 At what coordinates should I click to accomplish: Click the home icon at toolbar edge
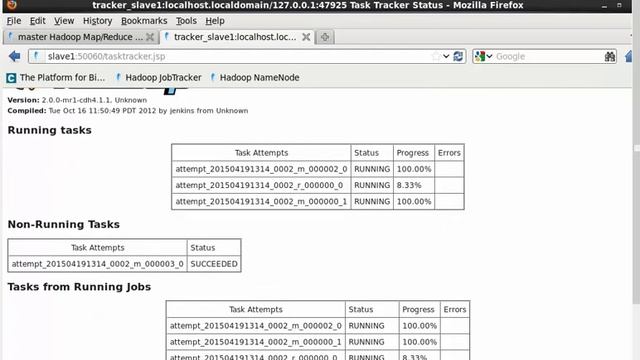click(x=629, y=56)
